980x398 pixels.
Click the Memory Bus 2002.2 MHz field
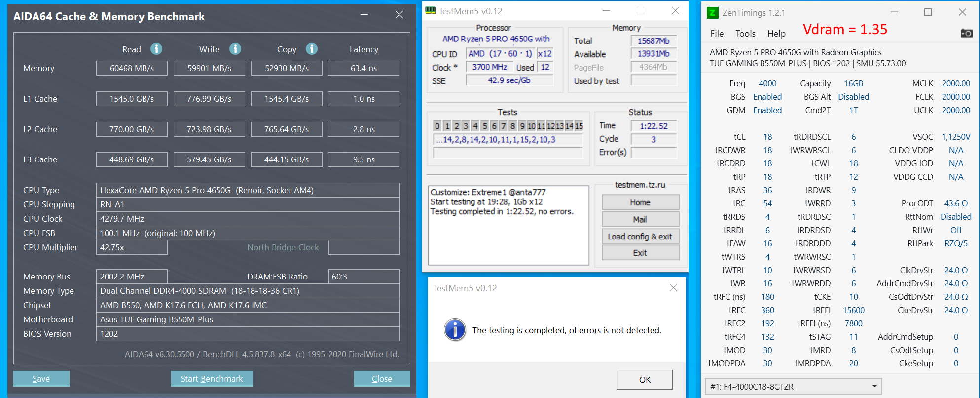pos(132,277)
